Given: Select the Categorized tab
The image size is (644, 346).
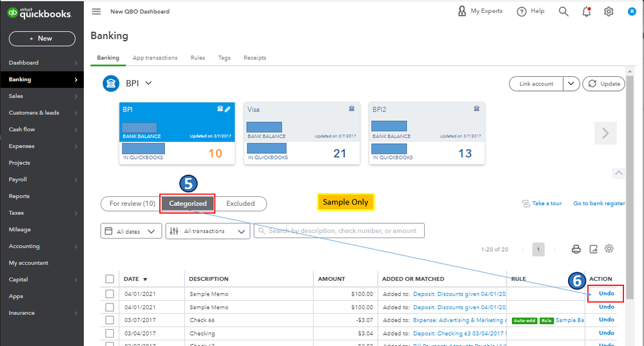Looking at the screenshot, I should pyautogui.click(x=188, y=203).
